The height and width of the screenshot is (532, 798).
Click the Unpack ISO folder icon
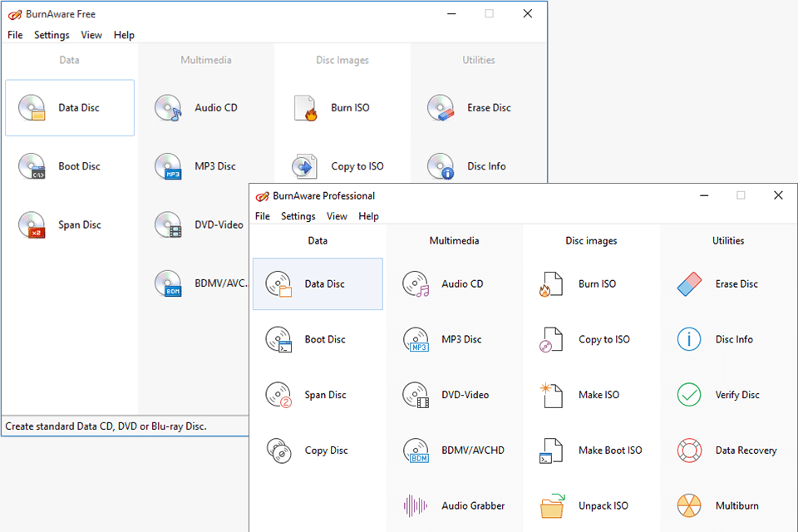tap(552, 505)
